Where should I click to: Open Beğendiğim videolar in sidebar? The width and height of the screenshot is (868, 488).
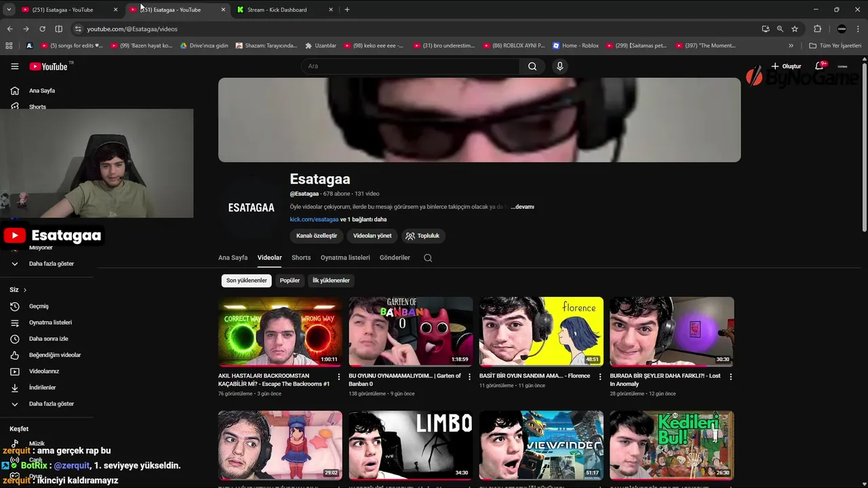55,355
